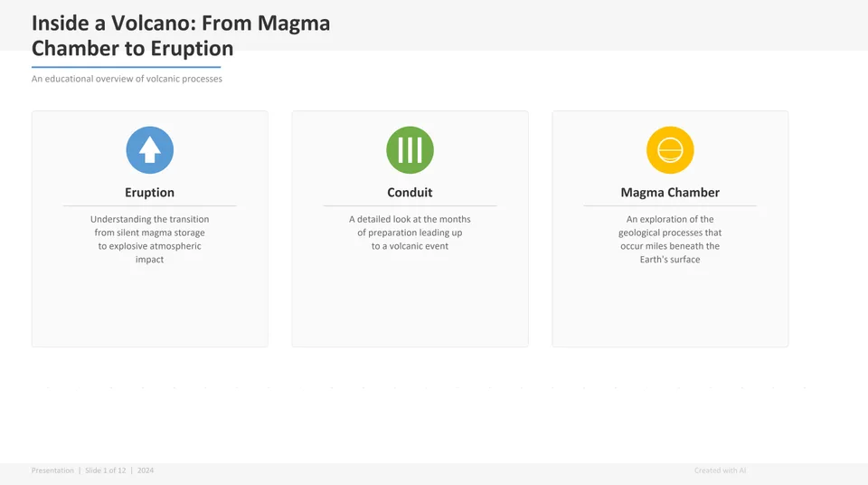The height and width of the screenshot is (485, 868).
Task: Click the Conduit description about months of preparation
Action: 410,233
